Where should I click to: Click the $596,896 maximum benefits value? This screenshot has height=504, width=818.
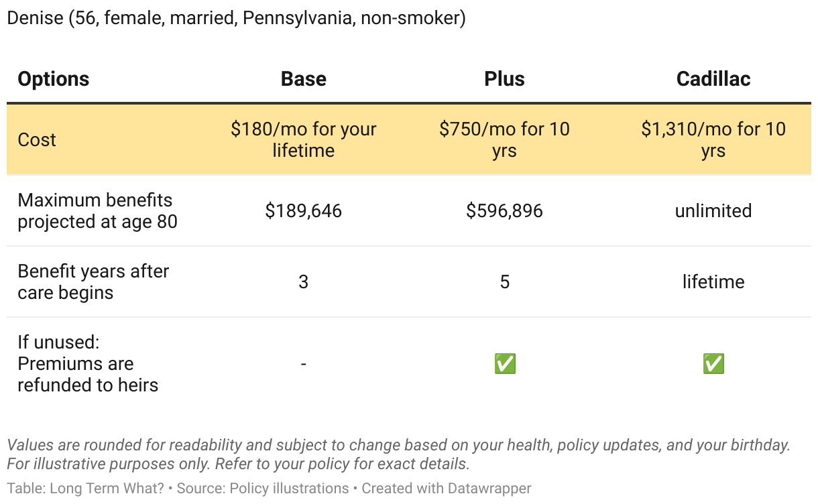(504, 211)
